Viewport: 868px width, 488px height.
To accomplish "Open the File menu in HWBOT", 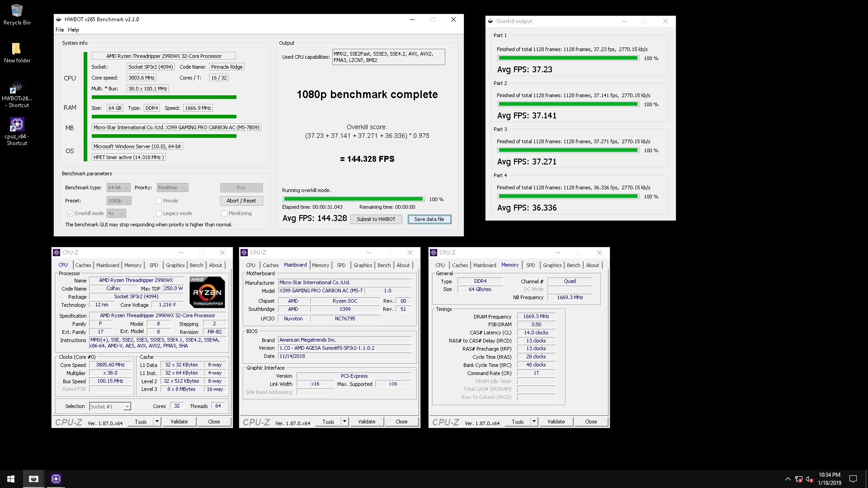I will coord(60,30).
